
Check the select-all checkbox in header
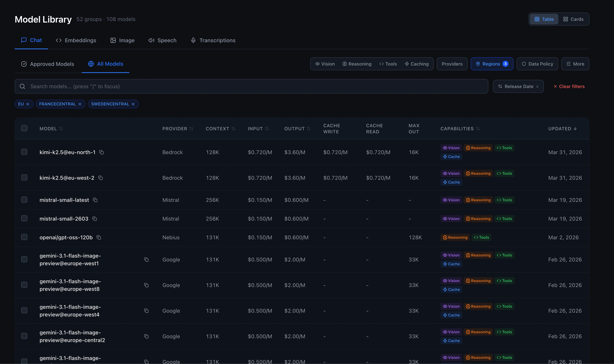pos(24,128)
